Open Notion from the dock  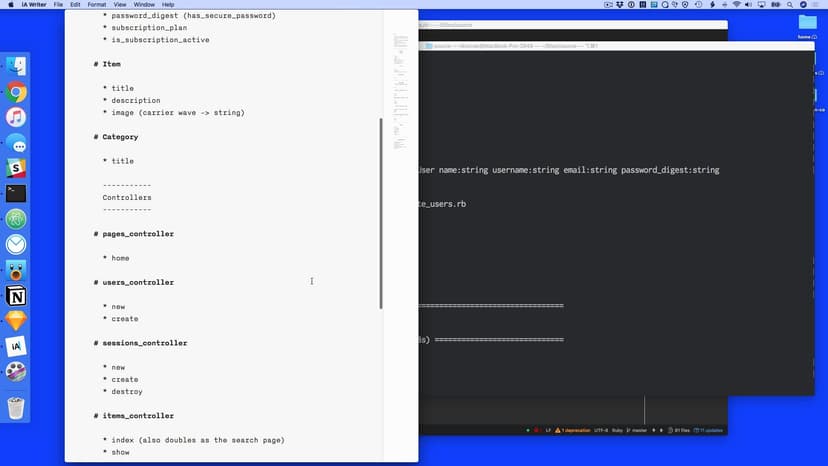(16, 296)
